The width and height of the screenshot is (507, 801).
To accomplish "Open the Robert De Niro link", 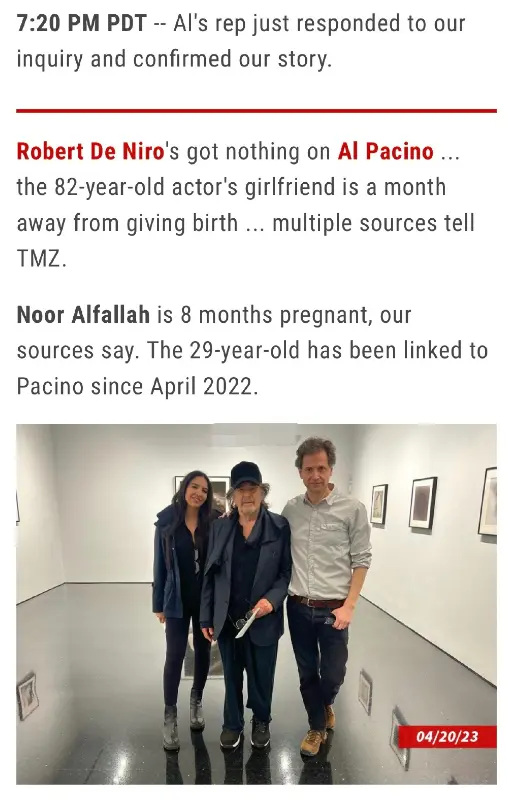I will click(90, 152).
